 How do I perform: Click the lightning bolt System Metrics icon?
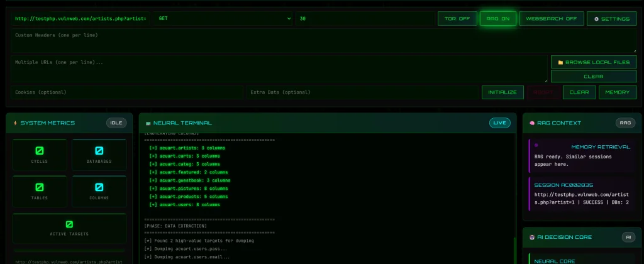pyautogui.click(x=15, y=123)
